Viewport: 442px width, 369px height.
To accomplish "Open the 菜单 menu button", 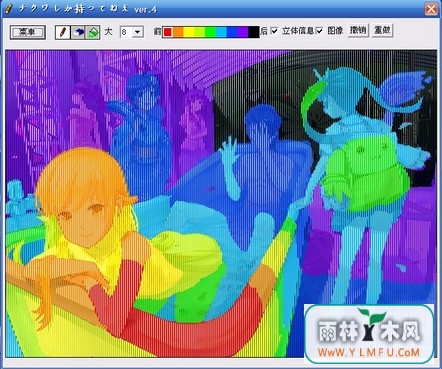I will (28, 32).
